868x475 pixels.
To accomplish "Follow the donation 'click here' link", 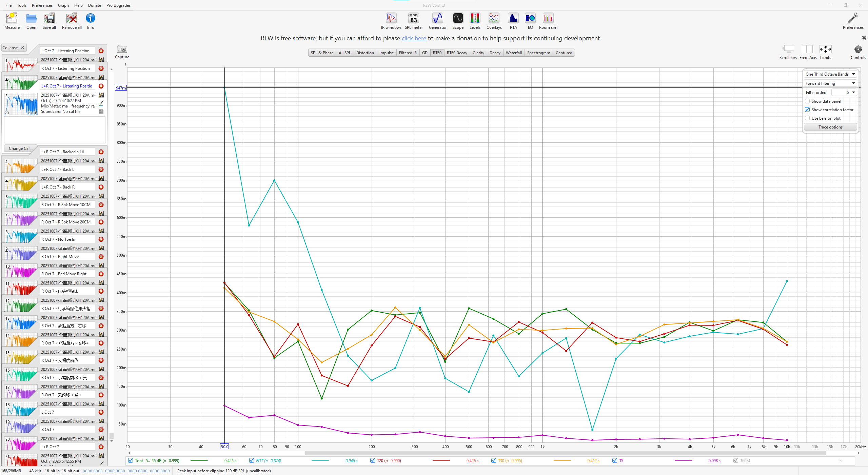I will [414, 38].
